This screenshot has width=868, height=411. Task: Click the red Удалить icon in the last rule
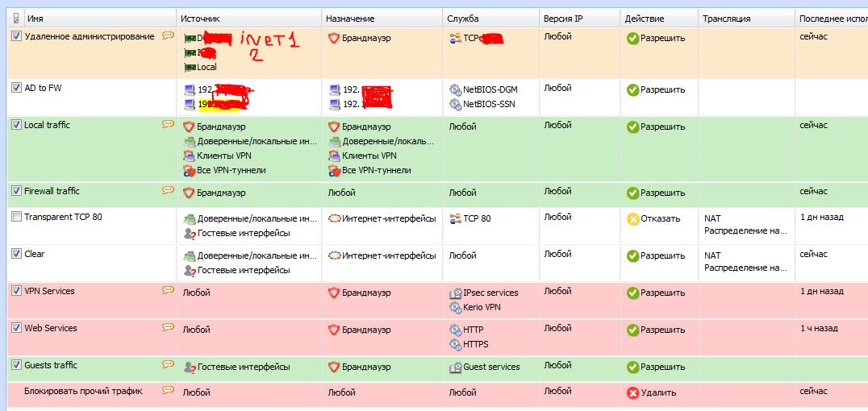pos(632,392)
